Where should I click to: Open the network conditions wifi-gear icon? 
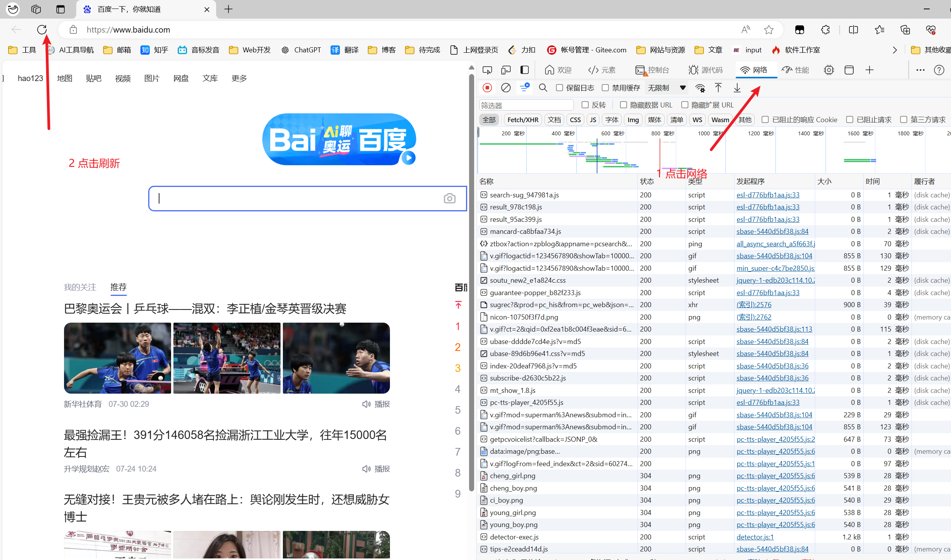(700, 88)
